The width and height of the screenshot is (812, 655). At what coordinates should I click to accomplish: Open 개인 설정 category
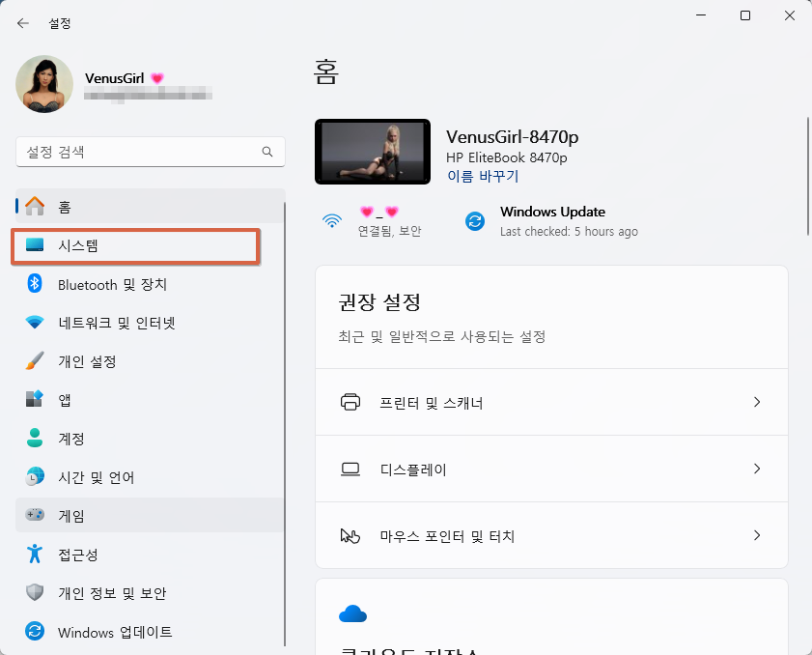[151, 361]
